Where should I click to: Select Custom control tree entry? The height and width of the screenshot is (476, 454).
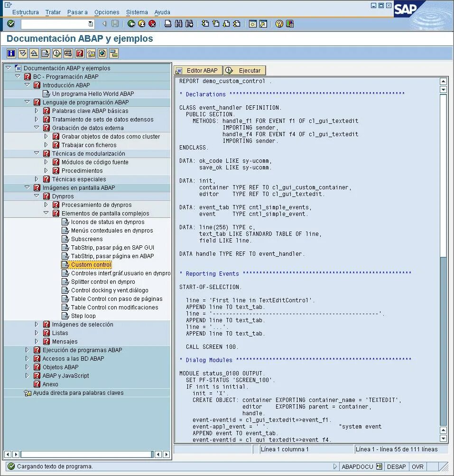[x=91, y=265]
